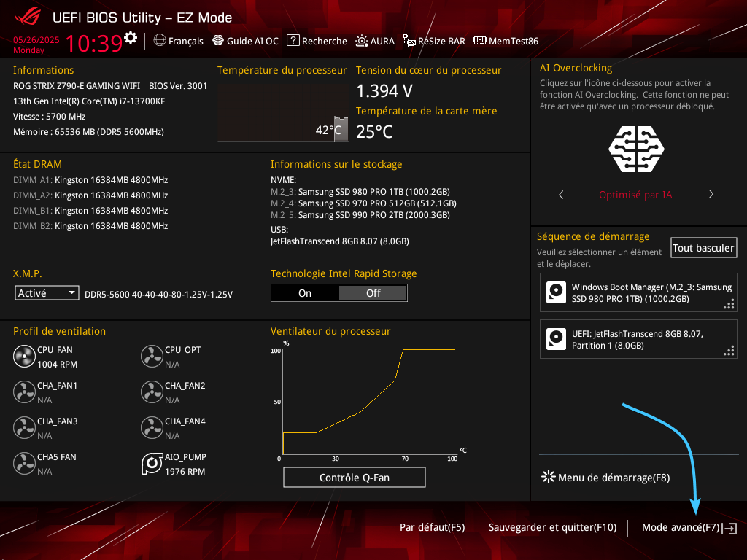Click M.2_3 Samsung SSD 980 PRO row
This screenshot has height=560, width=747.
[360, 192]
